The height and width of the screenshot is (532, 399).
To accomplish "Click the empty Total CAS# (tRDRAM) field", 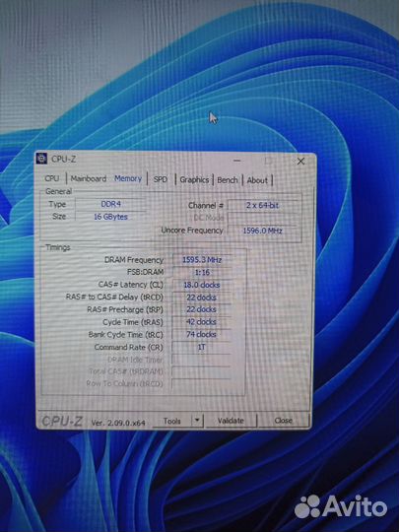I will coord(201,371).
